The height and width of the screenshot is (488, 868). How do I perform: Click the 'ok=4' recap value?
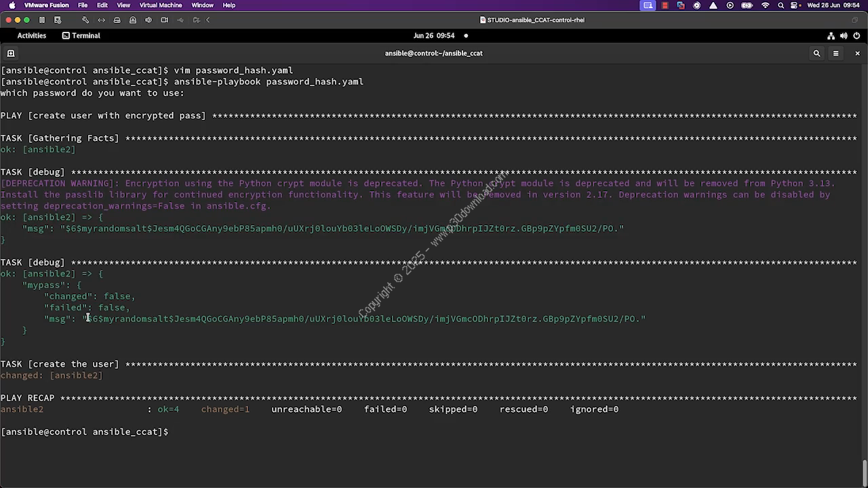[x=168, y=409]
